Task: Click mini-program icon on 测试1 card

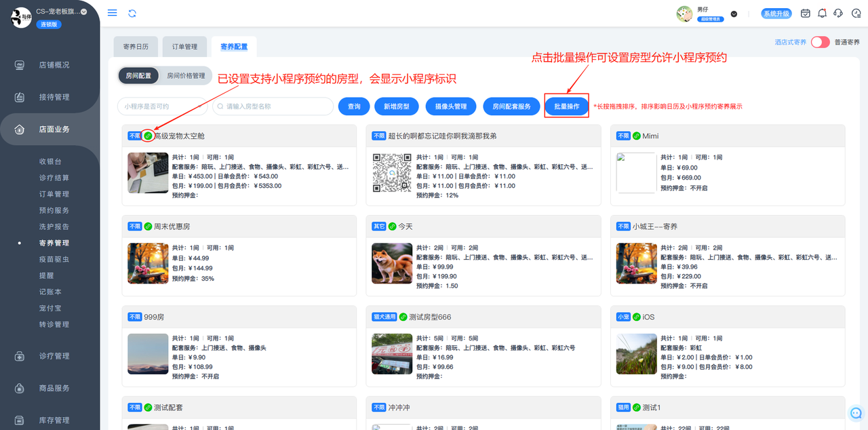Action: click(x=636, y=408)
